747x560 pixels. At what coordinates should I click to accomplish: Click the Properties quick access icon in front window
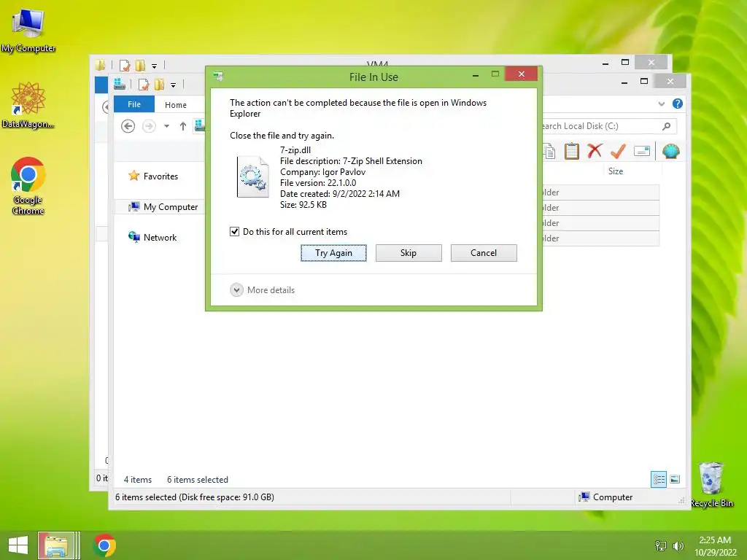[144, 85]
